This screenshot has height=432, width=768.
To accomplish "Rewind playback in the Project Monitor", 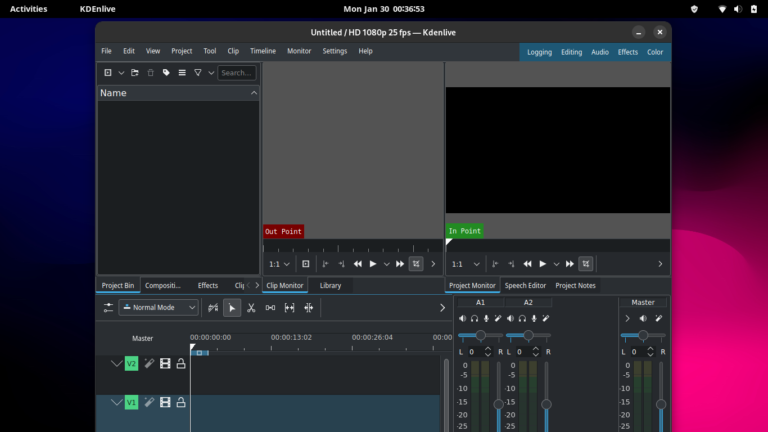I will 527,264.
